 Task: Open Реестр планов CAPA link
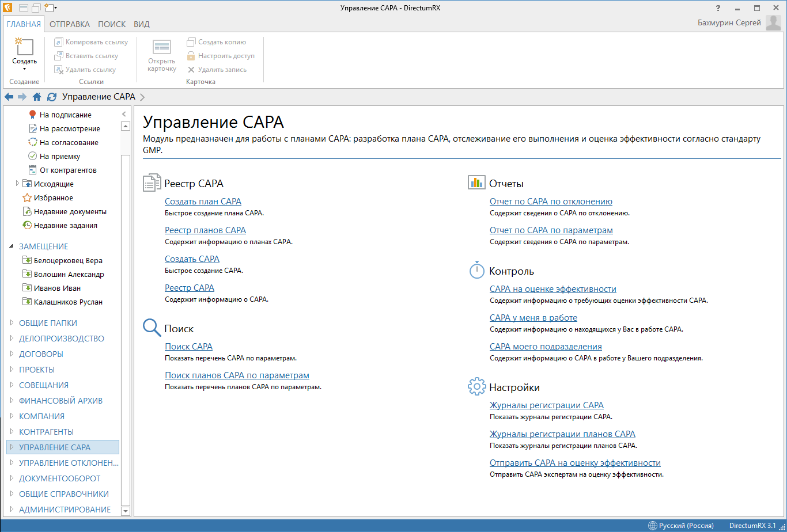pos(205,230)
